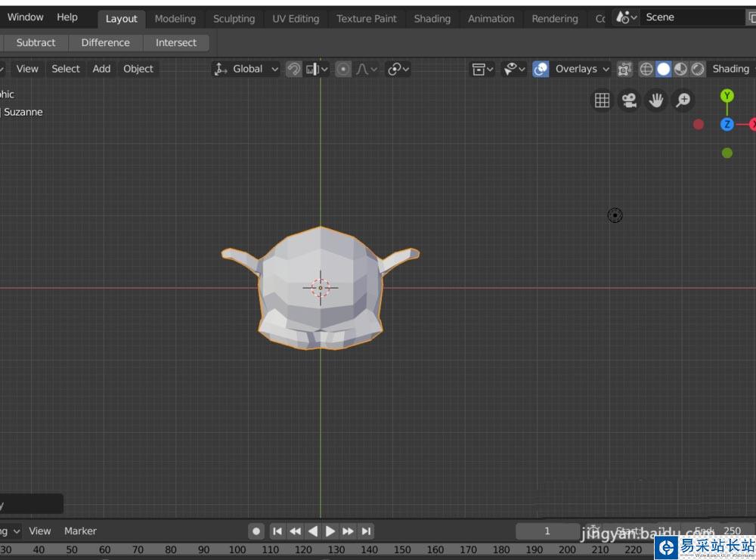
Task: Switch to the Sculpting workspace tab
Action: (234, 19)
